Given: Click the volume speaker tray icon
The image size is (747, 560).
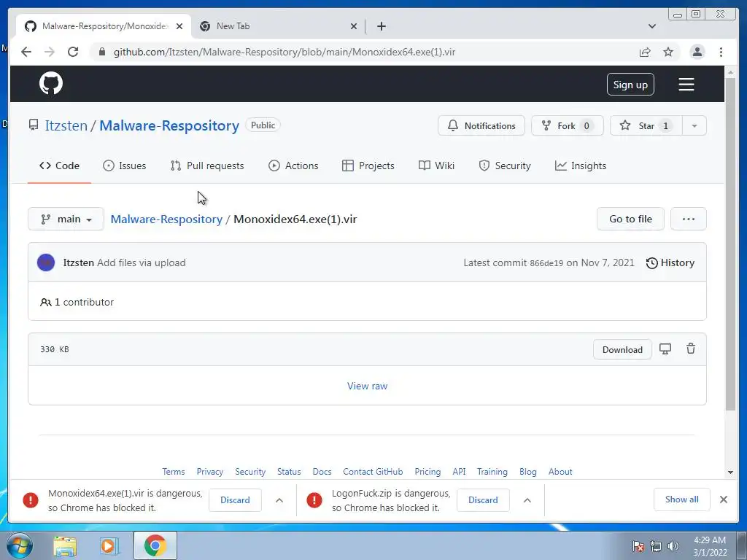Looking at the screenshot, I should [x=673, y=546].
